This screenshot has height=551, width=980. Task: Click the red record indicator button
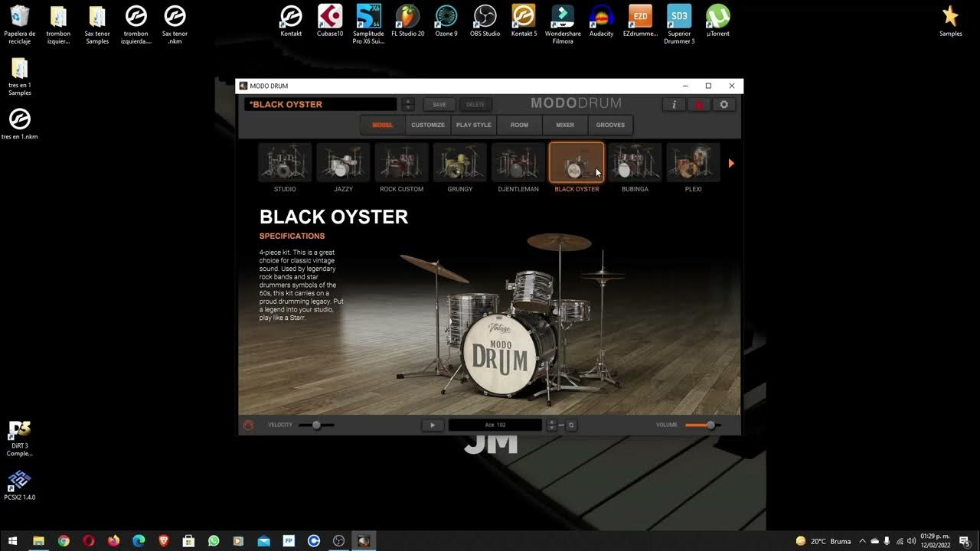699,105
